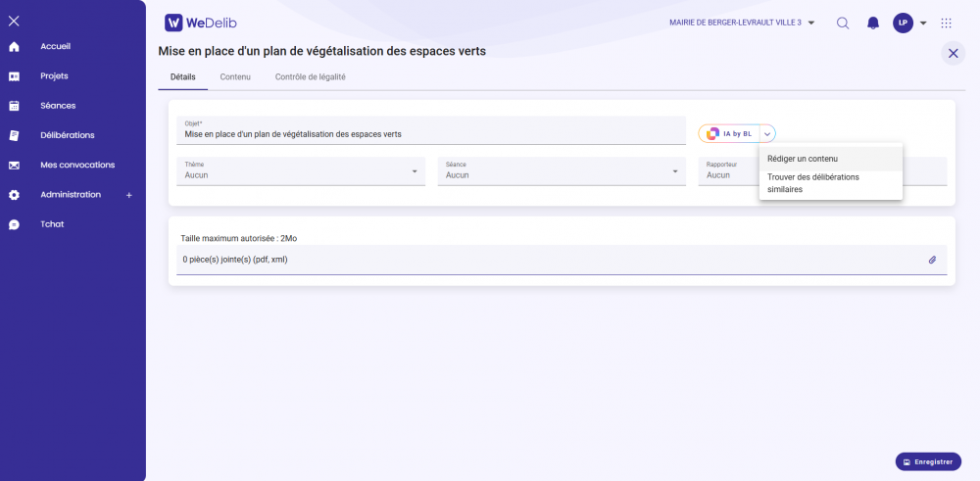Attach a file using paperclip icon
The image size is (980, 481).
tap(932, 260)
